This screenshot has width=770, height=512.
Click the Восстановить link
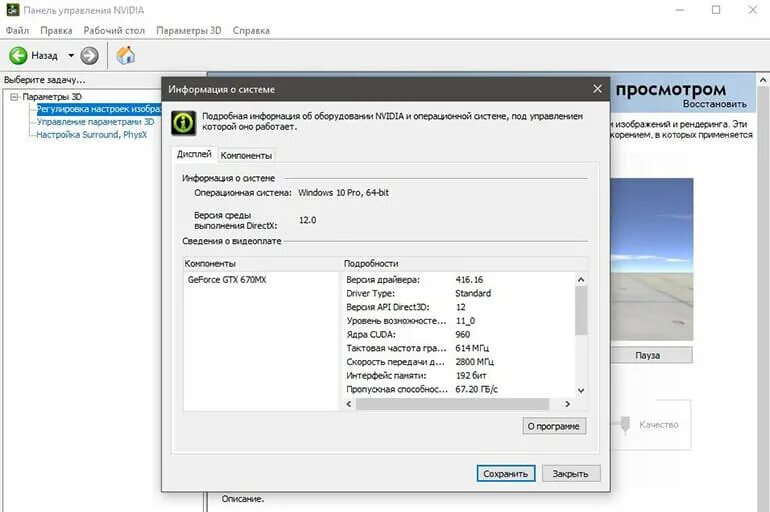click(715, 104)
